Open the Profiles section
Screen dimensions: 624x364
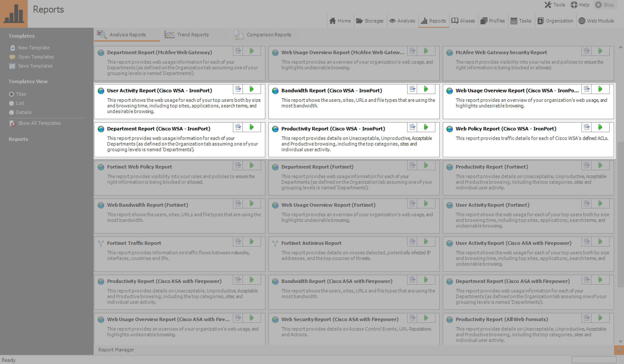pos(493,21)
